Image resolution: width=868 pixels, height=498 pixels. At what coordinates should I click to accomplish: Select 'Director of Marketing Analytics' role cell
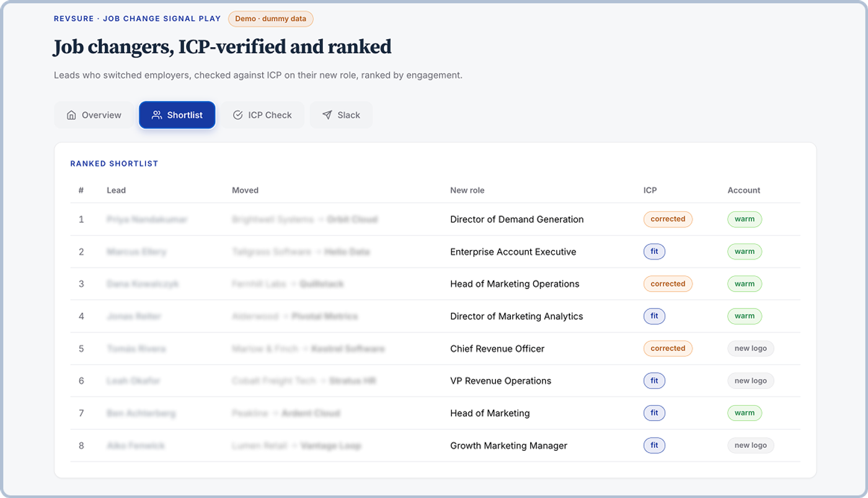tap(516, 317)
